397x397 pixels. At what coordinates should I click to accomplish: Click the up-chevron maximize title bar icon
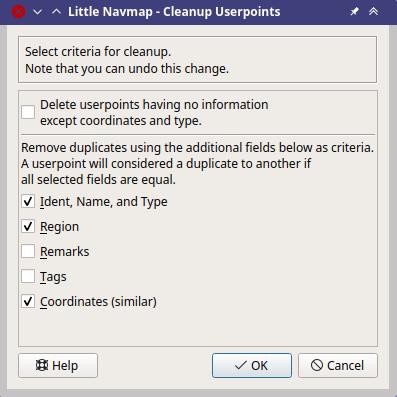56,12
